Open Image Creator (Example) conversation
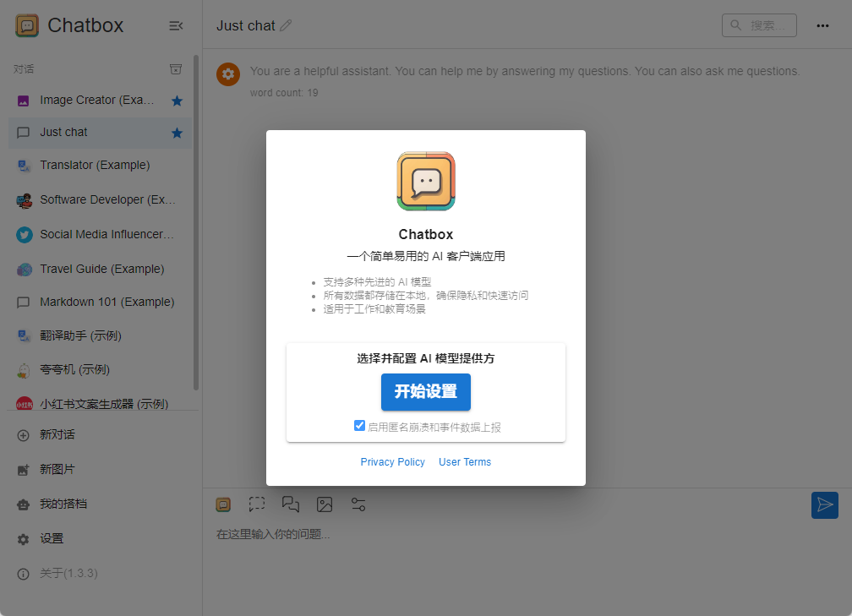Viewport: 852px width, 616px height. coord(101,101)
